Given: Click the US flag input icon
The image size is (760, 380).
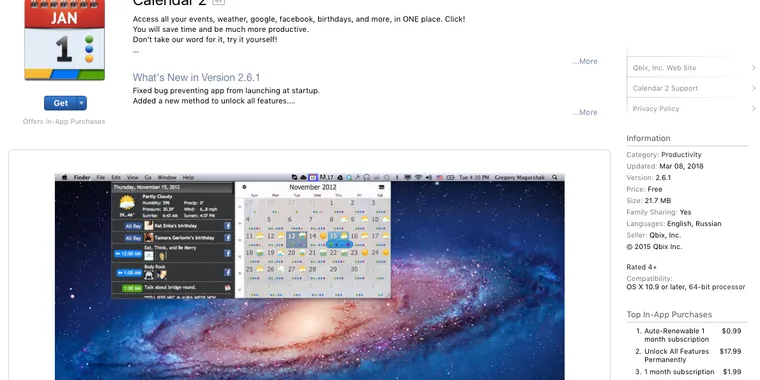Looking at the screenshot, I should pyautogui.click(x=440, y=177).
